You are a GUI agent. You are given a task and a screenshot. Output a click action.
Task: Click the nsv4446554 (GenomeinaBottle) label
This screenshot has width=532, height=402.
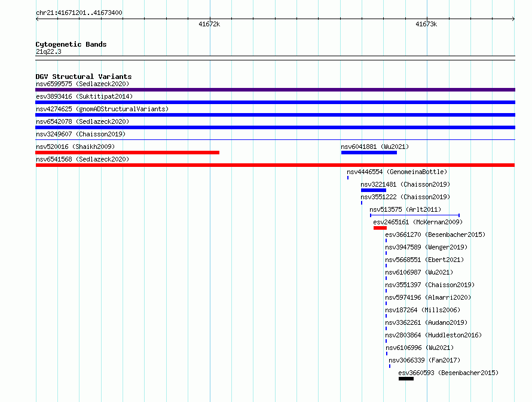coord(397,172)
